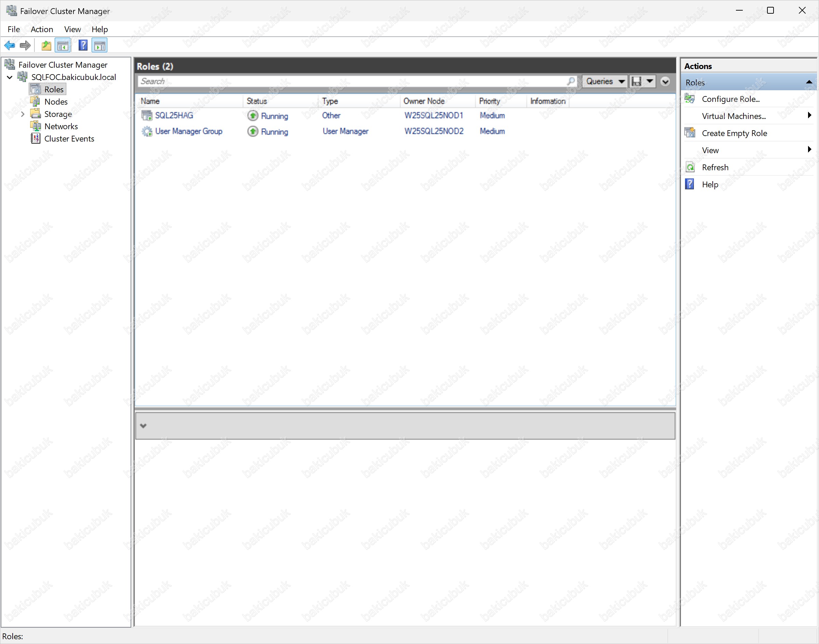
Task: Toggle the Show/Hide Action Pane toolbar icon
Action: point(99,45)
